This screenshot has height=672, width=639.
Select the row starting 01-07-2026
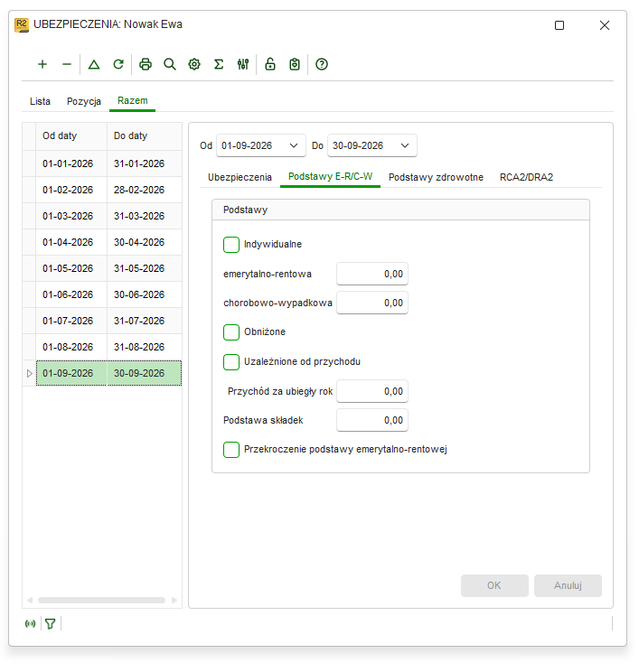pyautogui.click(x=102, y=321)
